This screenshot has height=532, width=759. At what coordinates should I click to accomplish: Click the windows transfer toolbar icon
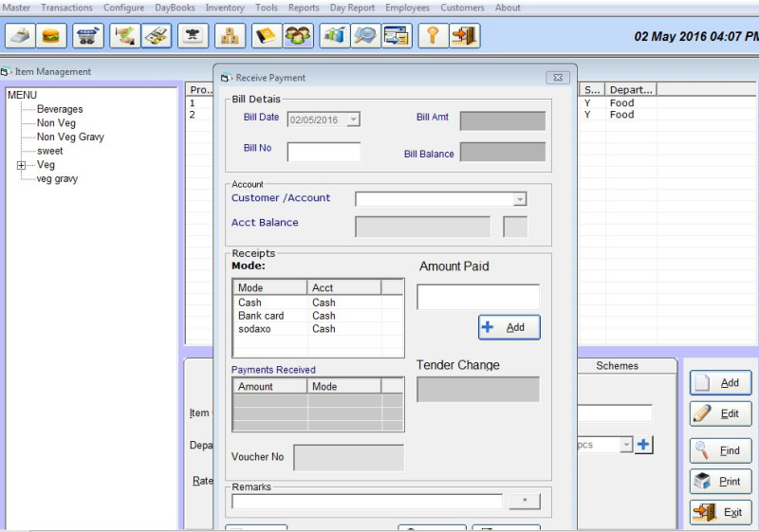click(397, 36)
